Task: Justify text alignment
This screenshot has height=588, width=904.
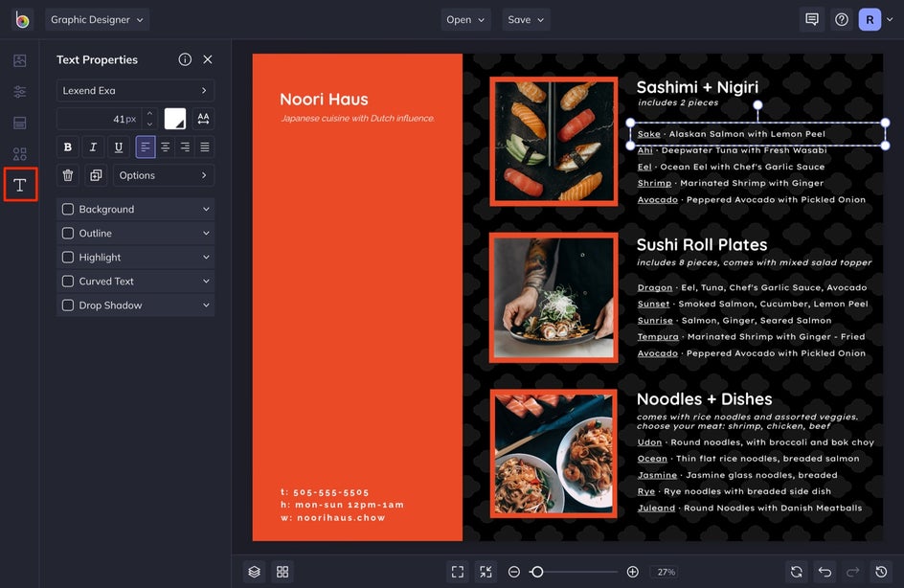Action: click(205, 147)
